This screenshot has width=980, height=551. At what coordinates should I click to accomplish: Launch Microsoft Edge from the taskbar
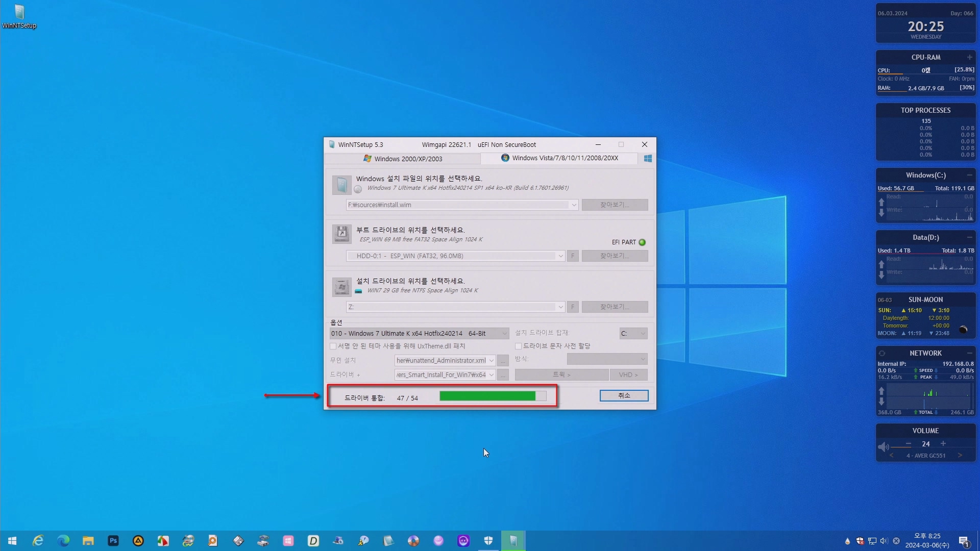[63, 541]
